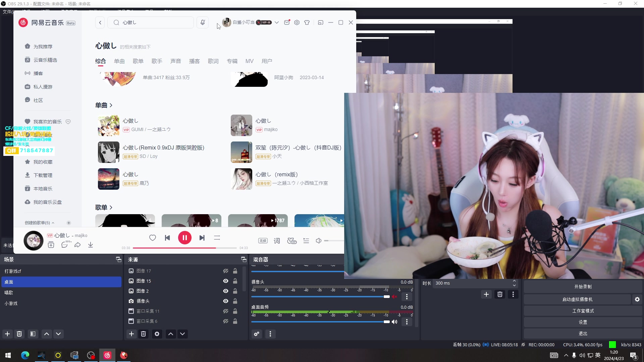Image resolution: width=644 pixels, height=362 pixels.
Task: Pause the currently playing song
Action: (185, 238)
